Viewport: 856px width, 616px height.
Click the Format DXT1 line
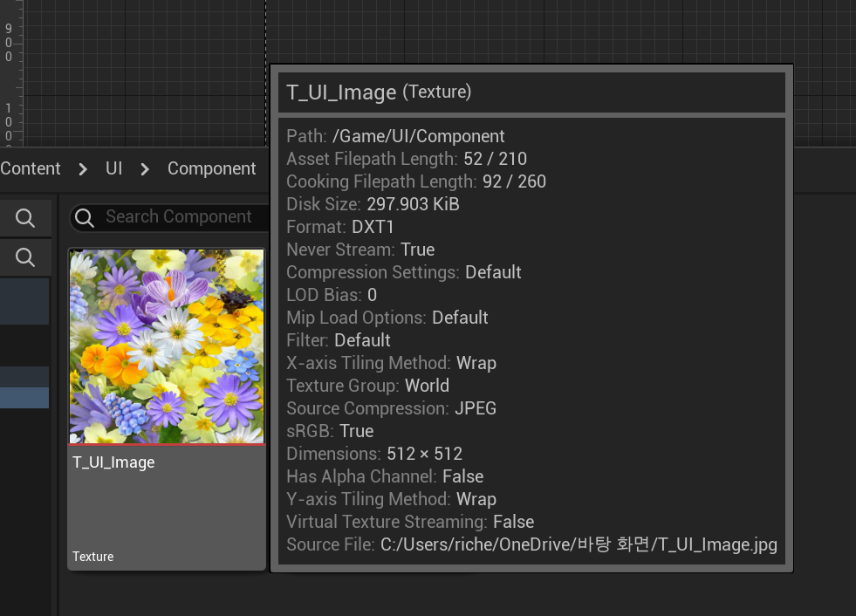point(340,227)
